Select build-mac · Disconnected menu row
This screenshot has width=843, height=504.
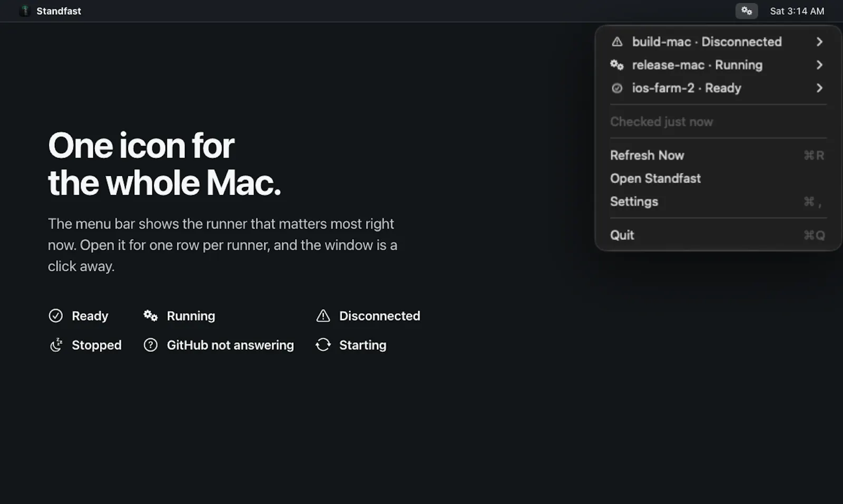pos(718,42)
